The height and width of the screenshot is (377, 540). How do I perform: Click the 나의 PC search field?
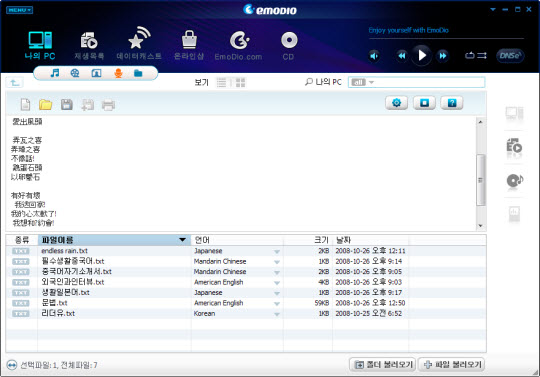[417, 82]
